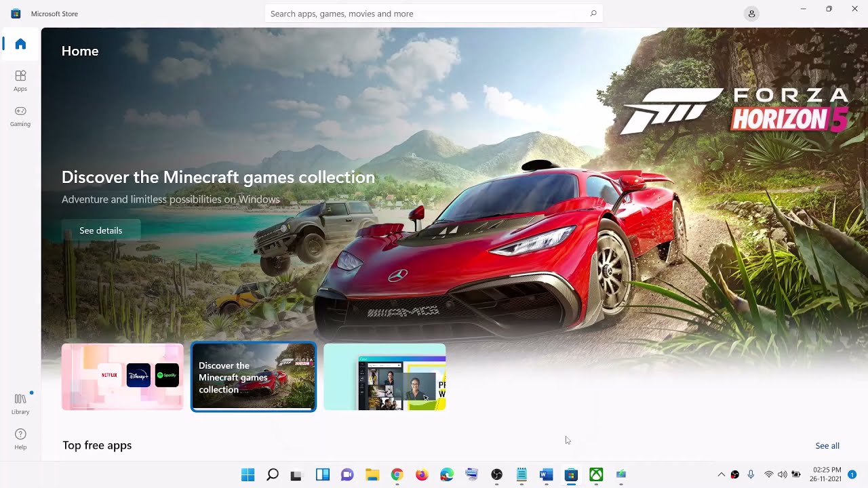Focus the Search apps, games, movies field

433,14
